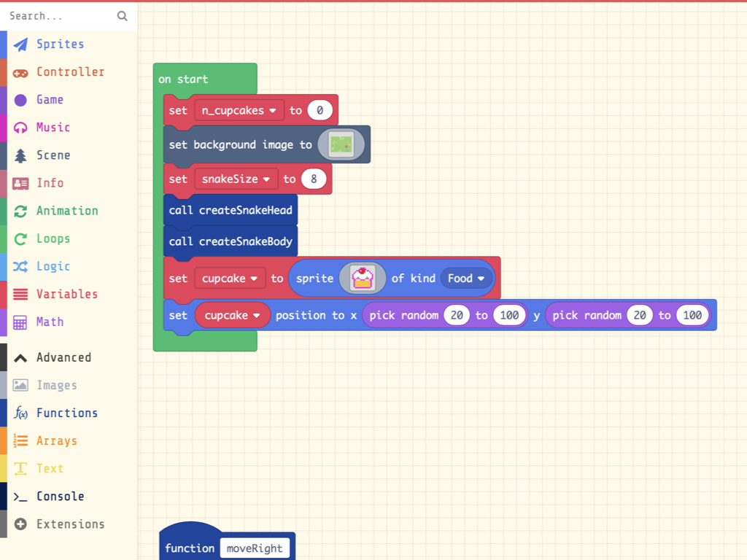Viewport: 747px width, 560px height.
Task: Select the call createSnakeHead block
Action: point(231,210)
